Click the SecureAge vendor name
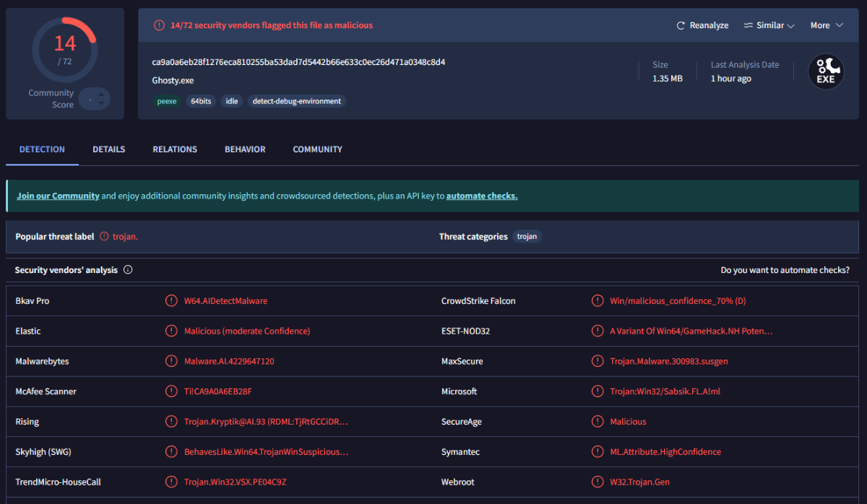The height and width of the screenshot is (504, 867). pyautogui.click(x=462, y=422)
